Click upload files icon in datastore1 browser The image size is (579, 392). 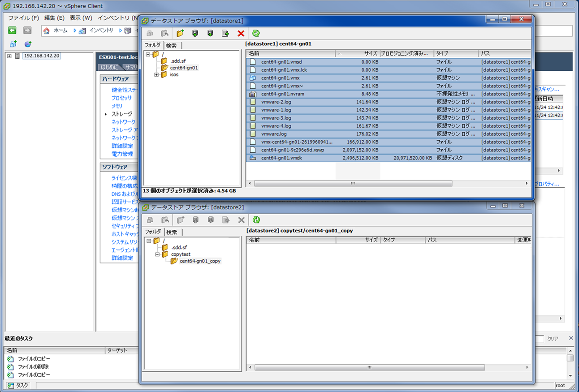195,33
